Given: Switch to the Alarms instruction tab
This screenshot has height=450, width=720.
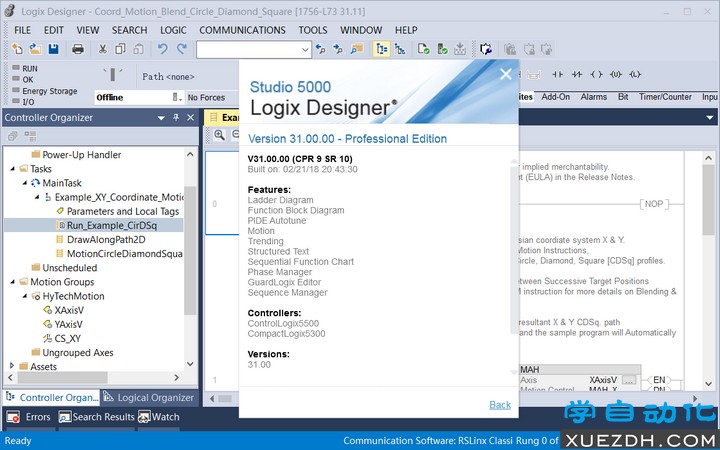Looking at the screenshot, I should click(x=593, y=97).
